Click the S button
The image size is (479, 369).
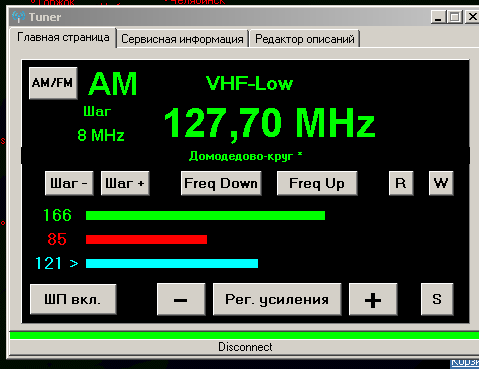coord(437,299)
